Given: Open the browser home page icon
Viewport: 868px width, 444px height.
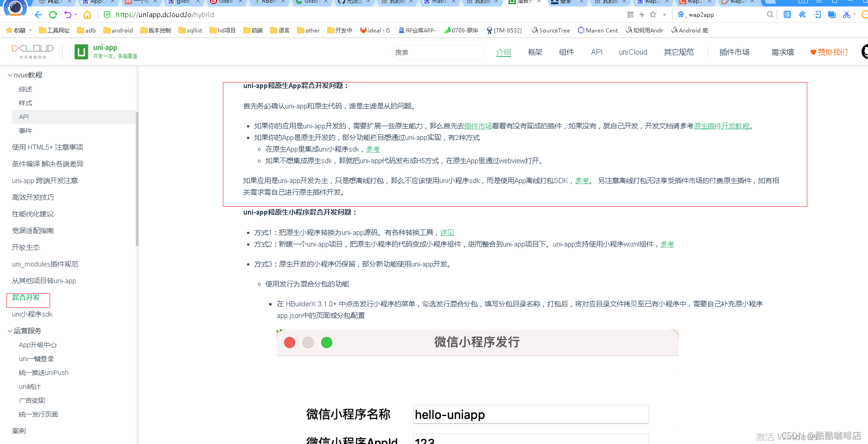Looking at the screenshot, I should tap(87, 15).
